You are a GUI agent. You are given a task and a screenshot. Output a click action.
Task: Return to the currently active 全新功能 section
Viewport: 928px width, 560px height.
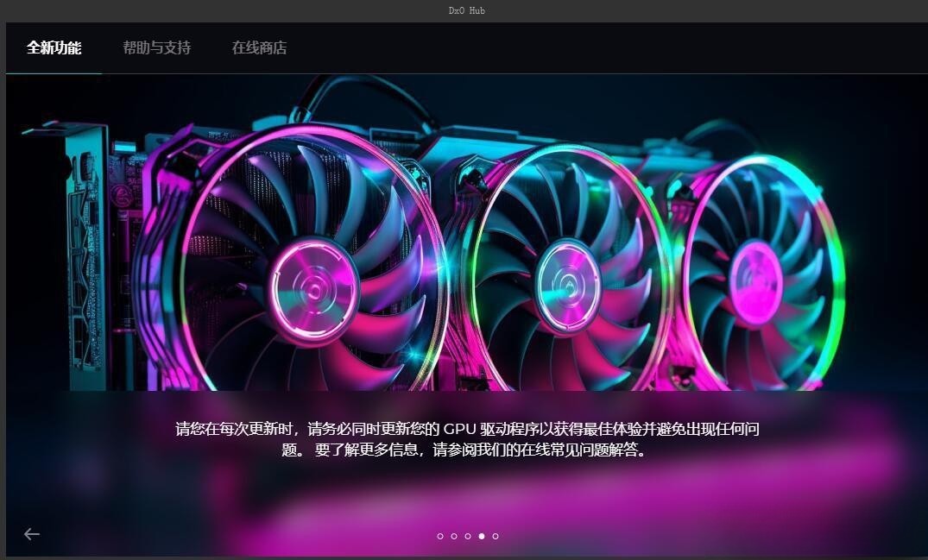pyautogui.click(x=55, y=48)
